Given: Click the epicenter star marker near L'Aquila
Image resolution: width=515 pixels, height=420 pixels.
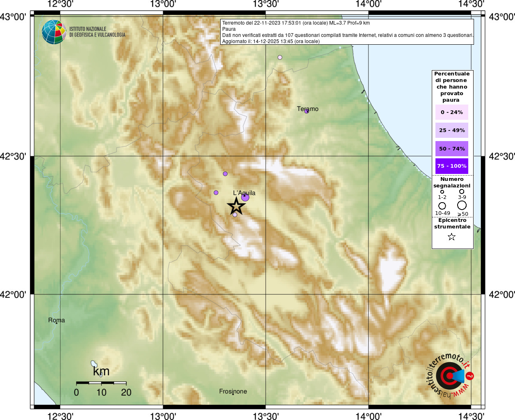Looking at the screenshot, I should pyautogui.click(x=237, y=206).
